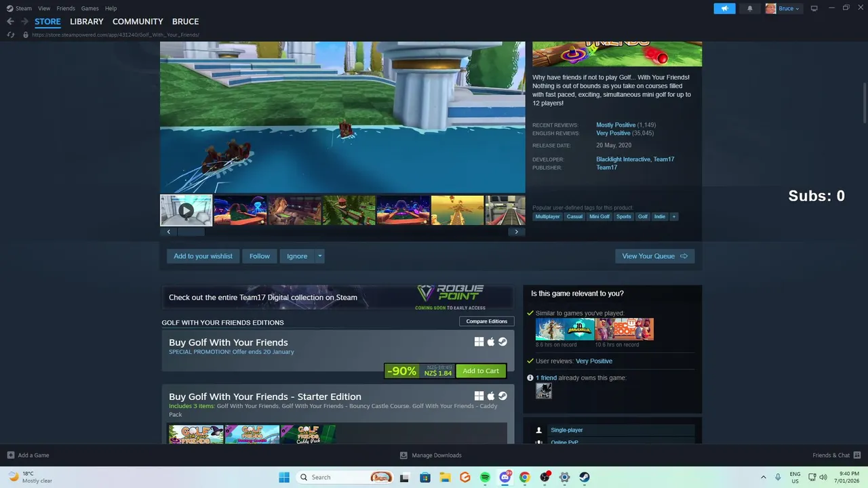Open Spotify from the taskbar
The height and width of the screenshot is (488, 868).
485,477
